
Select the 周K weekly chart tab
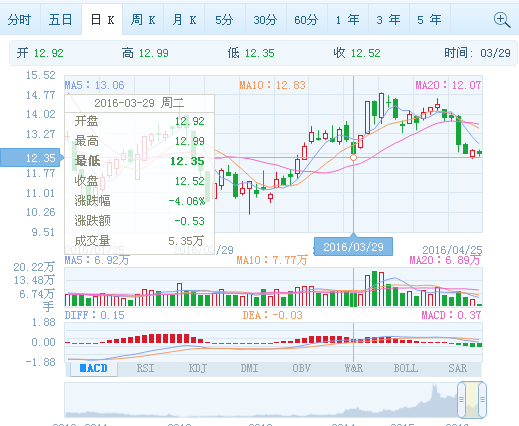143,20
